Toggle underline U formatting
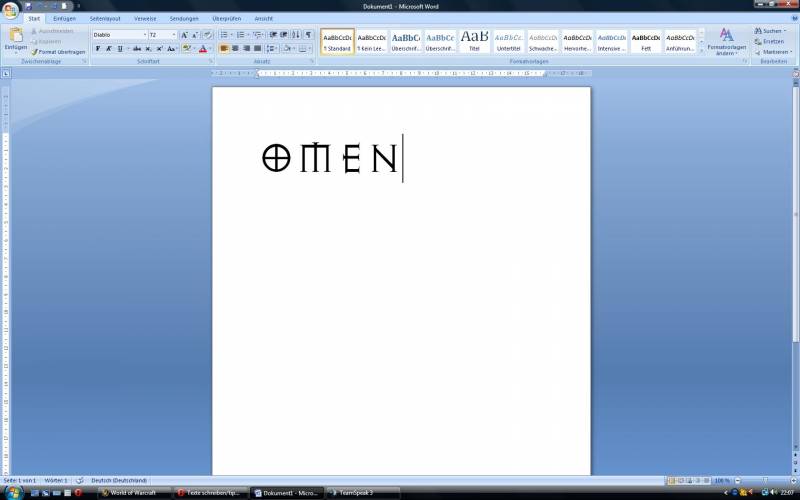Image resolution: width=800 pixels, height=500 pixels. click(x=120, y=48)
